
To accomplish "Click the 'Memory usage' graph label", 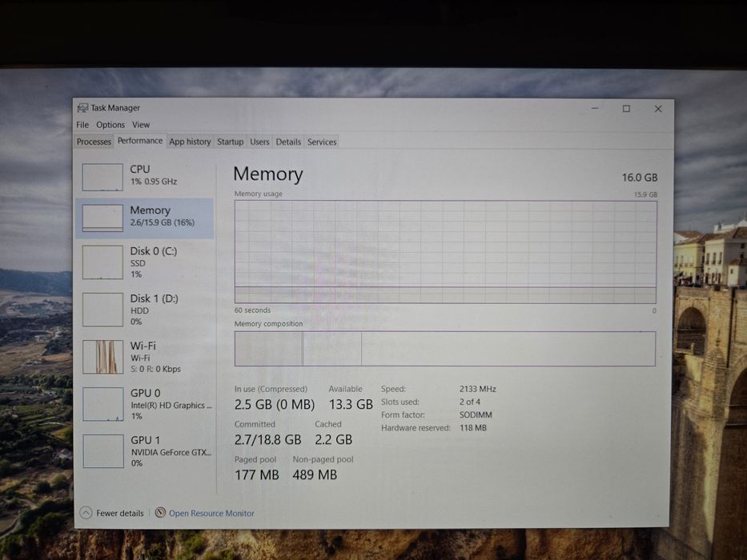I will point(259,194).
